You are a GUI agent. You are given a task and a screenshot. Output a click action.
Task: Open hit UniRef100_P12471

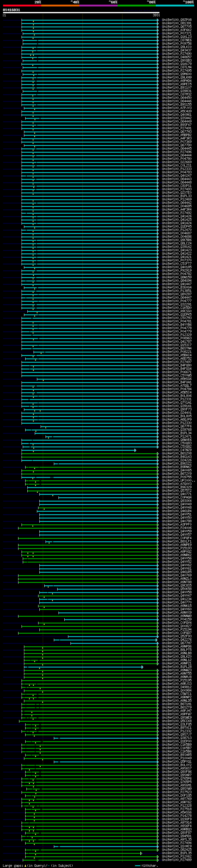pyautogui.click(x=177, y=437)
